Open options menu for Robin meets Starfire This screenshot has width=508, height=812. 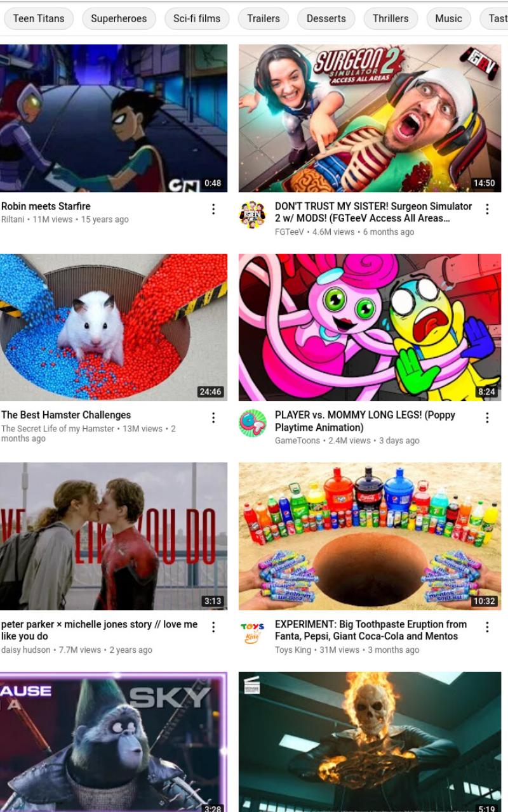213,209
